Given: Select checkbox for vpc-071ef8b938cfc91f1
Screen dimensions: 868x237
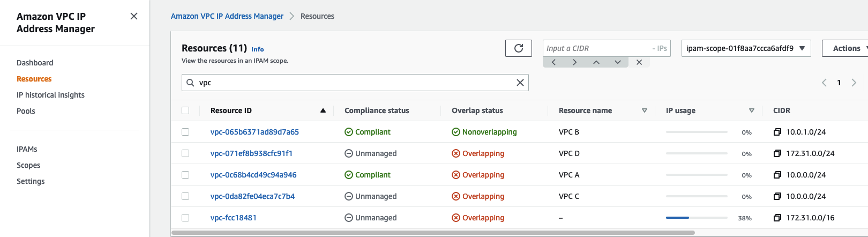Looking at the screenshot, I should [x=185, y=153].
